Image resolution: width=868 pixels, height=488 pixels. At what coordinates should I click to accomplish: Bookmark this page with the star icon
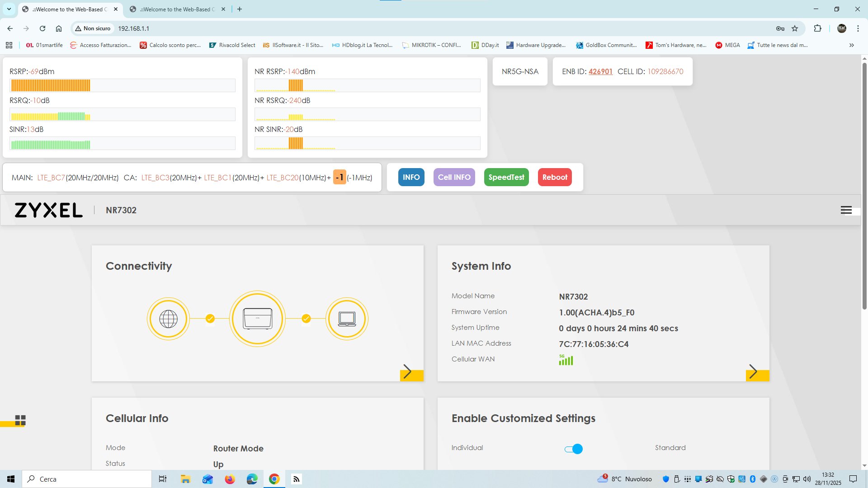click(795, 28)
